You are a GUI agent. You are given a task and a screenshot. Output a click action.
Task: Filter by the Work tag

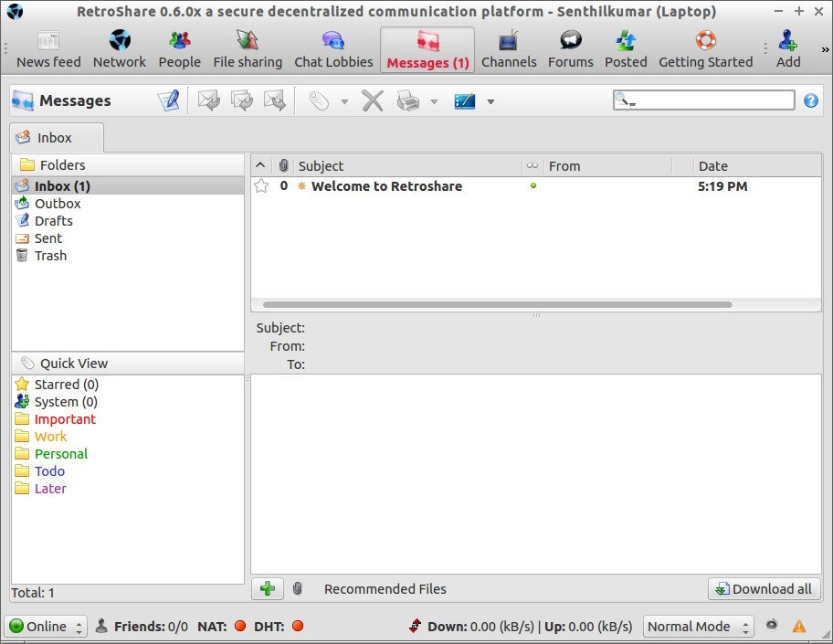(x=128, y=437)
